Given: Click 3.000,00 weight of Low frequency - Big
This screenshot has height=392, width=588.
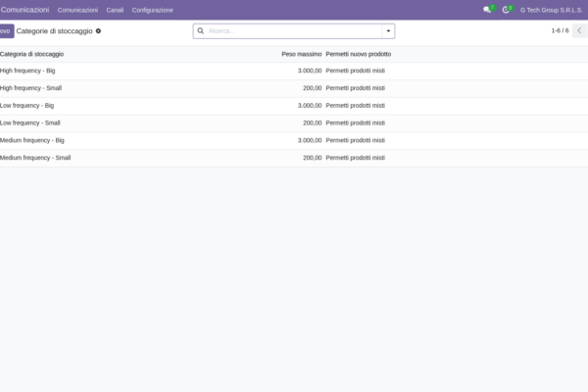Looking at the screenshot, I should coord(310,106).
